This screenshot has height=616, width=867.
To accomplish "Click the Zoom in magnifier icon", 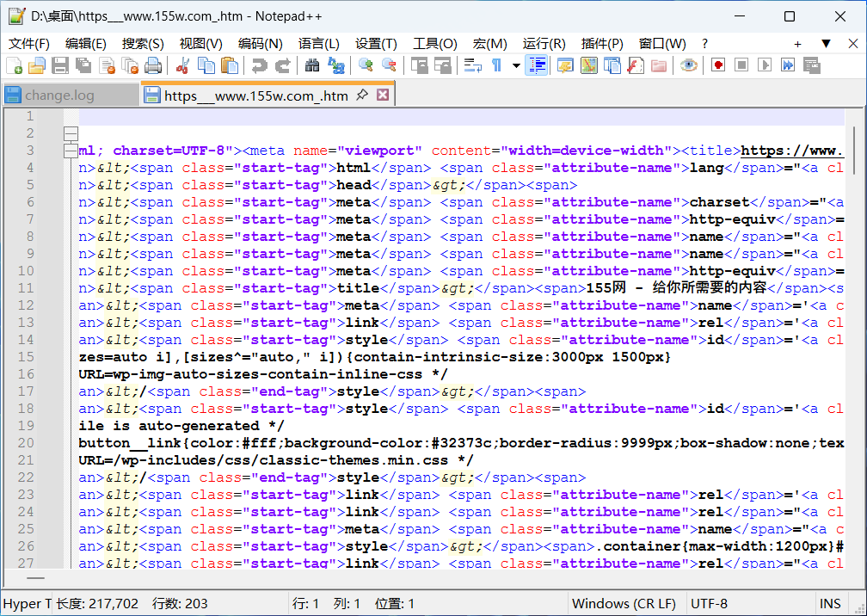I will [x=366, y=65].
